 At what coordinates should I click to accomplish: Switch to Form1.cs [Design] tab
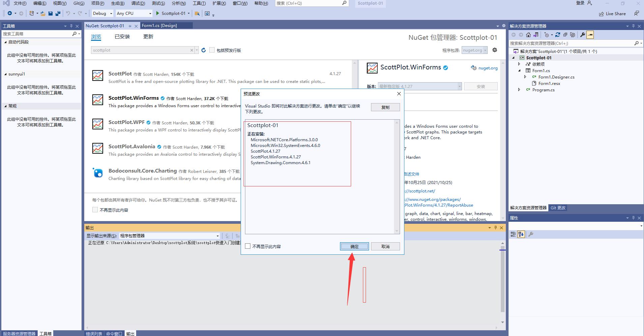coord(159,26)
